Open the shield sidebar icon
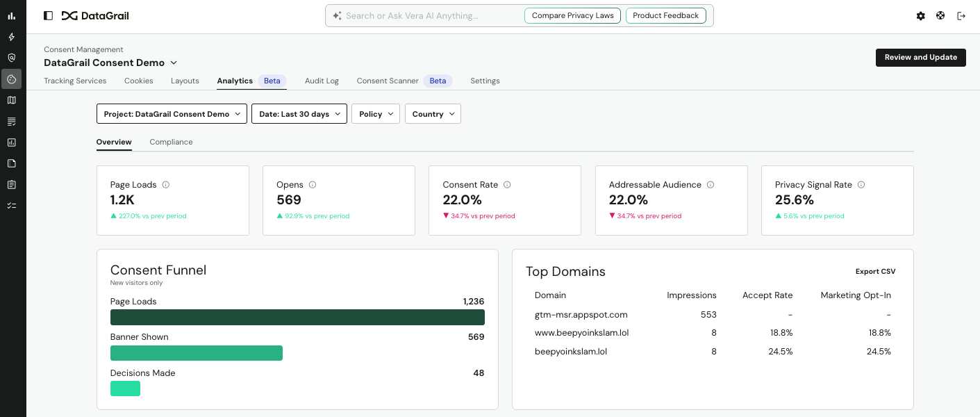The height and width of the screenshot is (417, 980). [x=11, y=58]
